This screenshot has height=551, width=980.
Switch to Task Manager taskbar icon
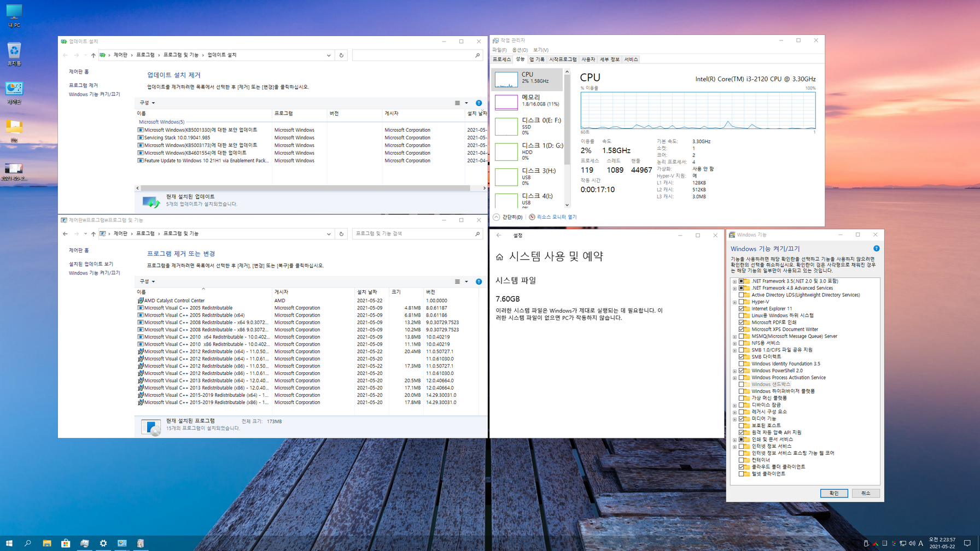pyautogui.click(x=84, y=543)
